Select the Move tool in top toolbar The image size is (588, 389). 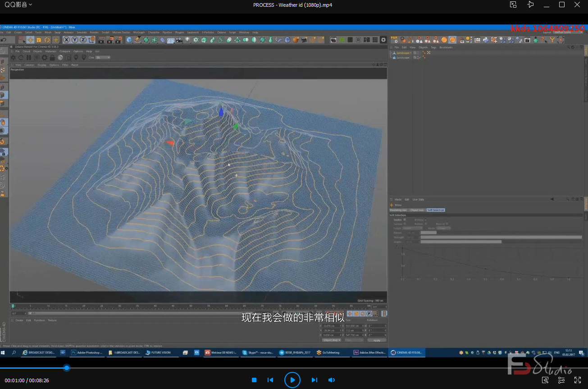coord(30,40)
